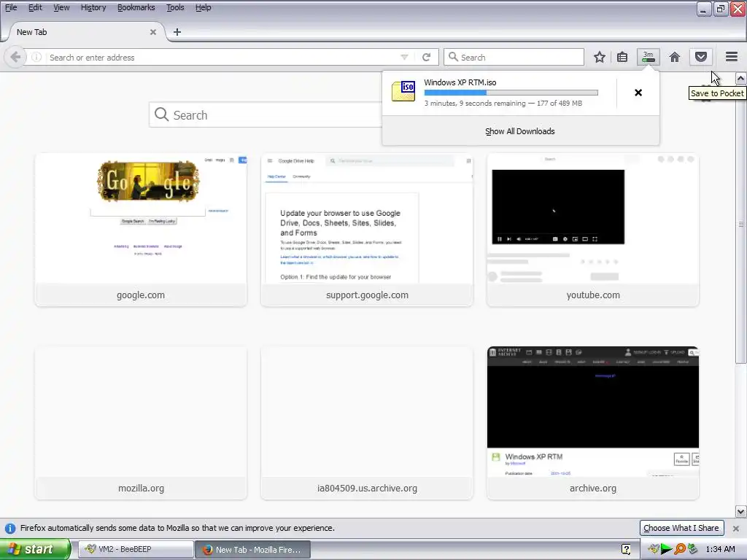Screen dimensions: 747x560
Task: Open the View menu
Action: click(x=61, y=7)
